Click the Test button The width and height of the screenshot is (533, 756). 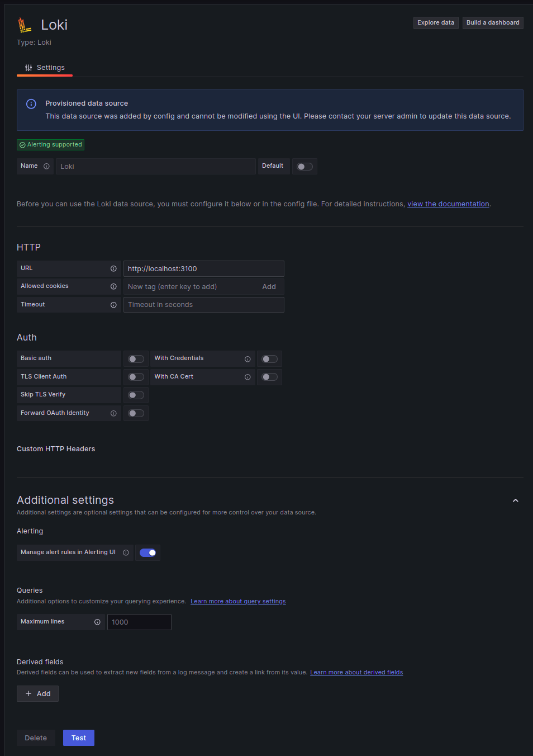click(x=78, y=738)
